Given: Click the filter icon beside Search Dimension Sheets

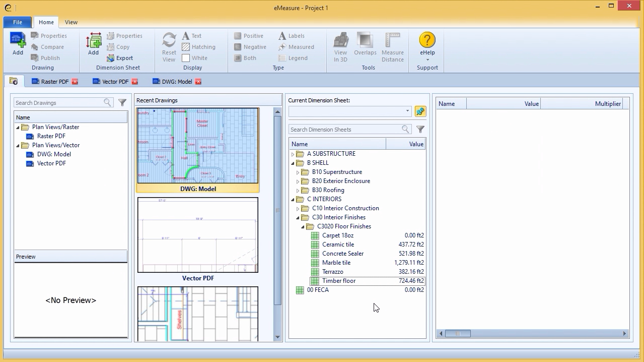Looking at the screenshot, I should click(420, 130).
